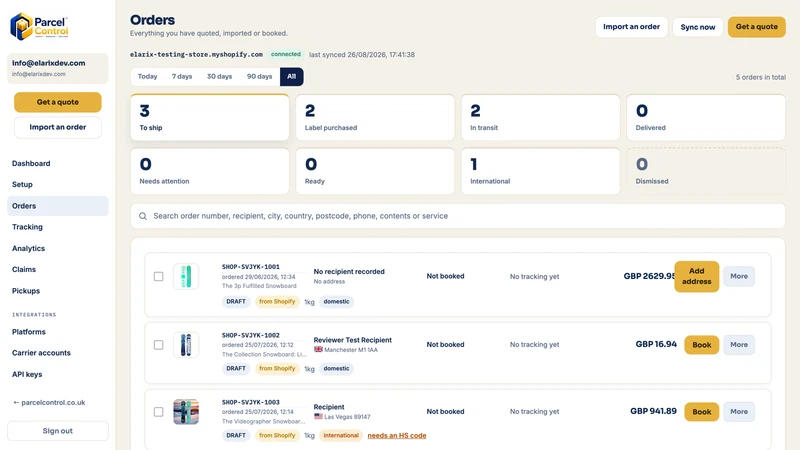Filter orders to 90 days
Image resolution: width=800 pixels, height=450 pixels.
click(259, 77)
